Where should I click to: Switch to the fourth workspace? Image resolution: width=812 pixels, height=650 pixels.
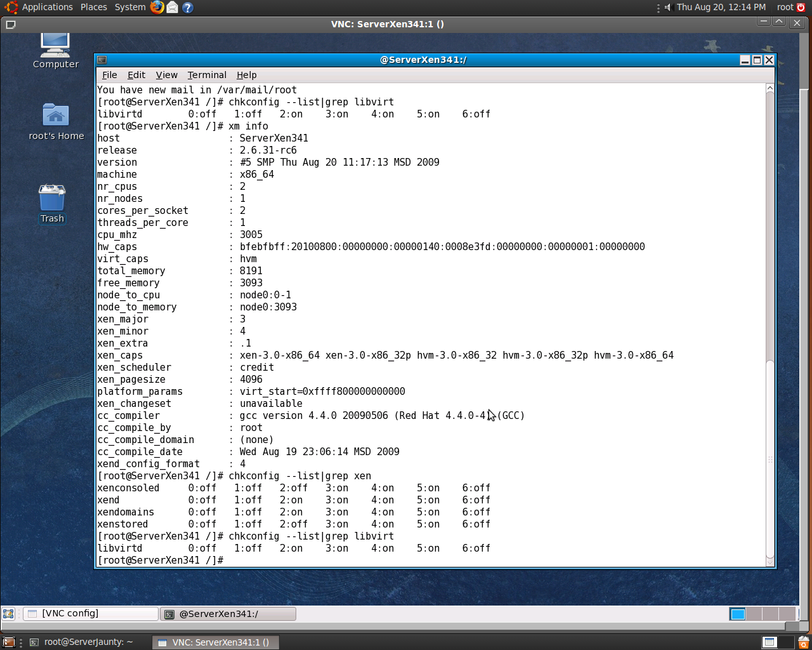pyautogui.click(x=787, y=614)
